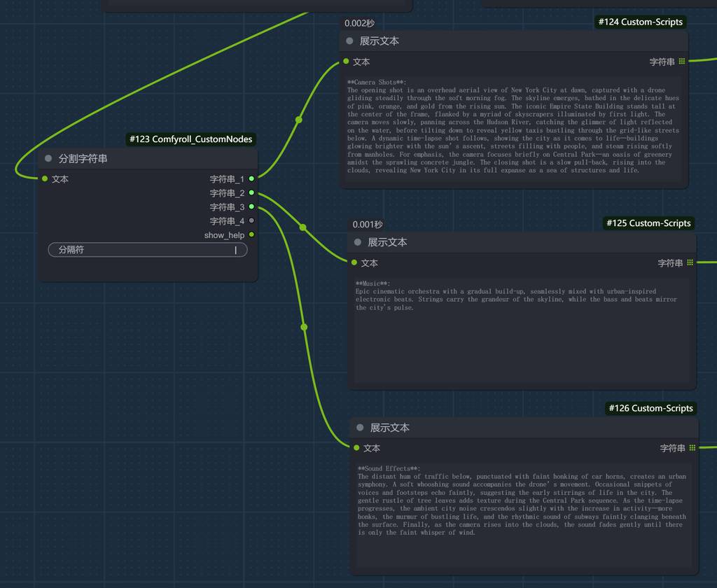Click the #125 Custom-Scripts badge
This screenshot has height=588, width=717.
point(649,223)
